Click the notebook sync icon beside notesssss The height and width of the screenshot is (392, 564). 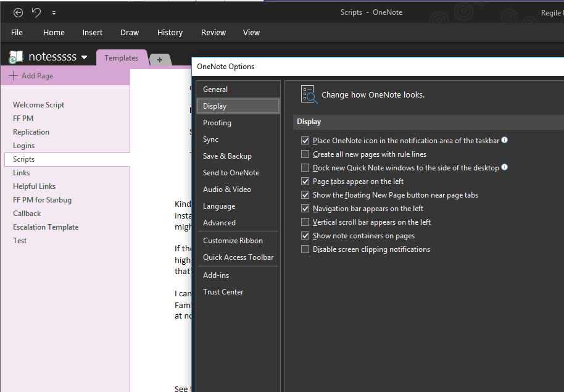coord(16,57)
